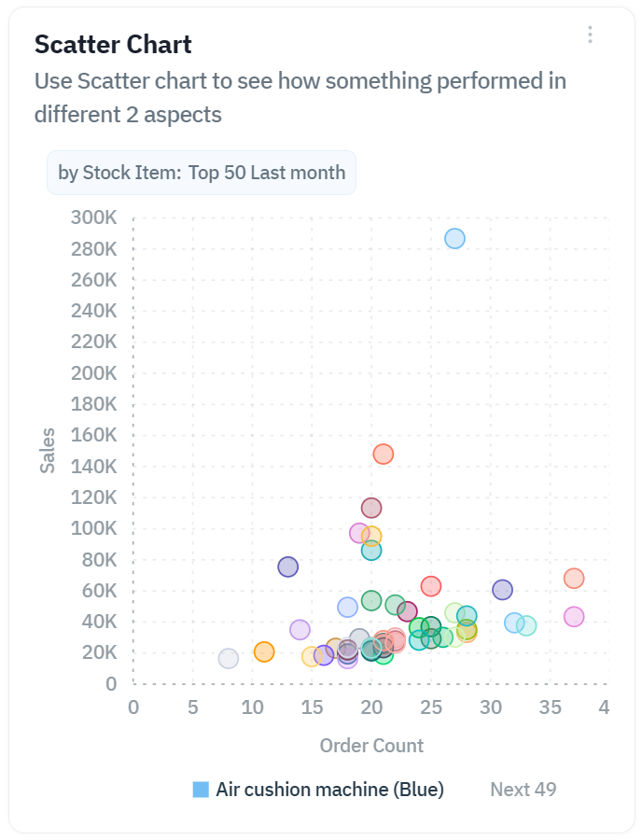The height and width of the screenshot is (840, 642).
Task: Select the cyan point at order count 33
Action: coord(526,625)
